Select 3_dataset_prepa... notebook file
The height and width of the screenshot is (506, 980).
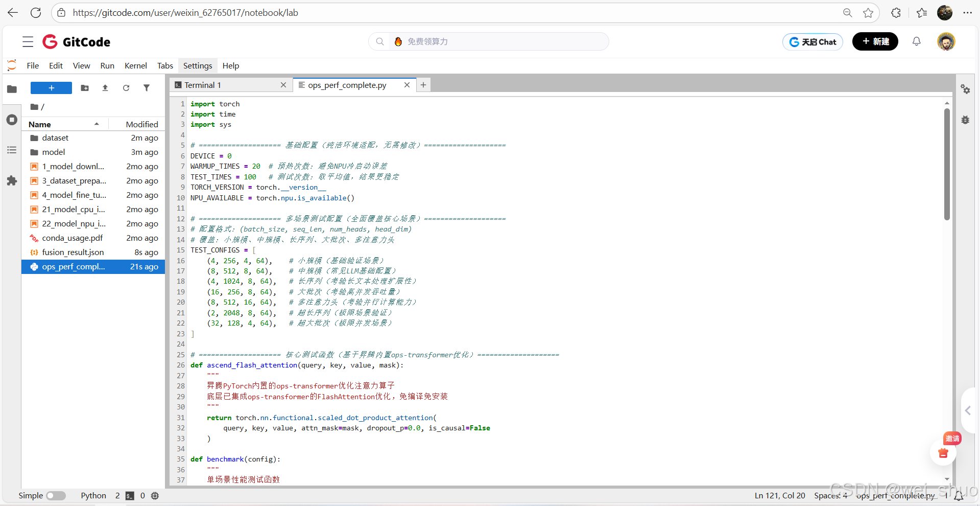tap(93, 181)
